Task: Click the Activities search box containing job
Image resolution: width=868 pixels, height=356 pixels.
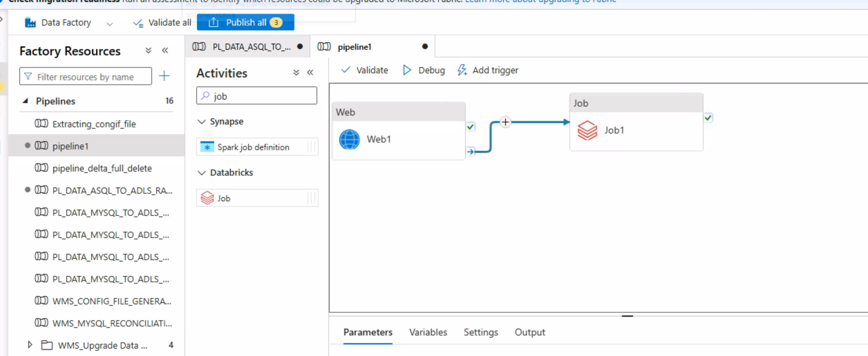Action: (257, 95)
